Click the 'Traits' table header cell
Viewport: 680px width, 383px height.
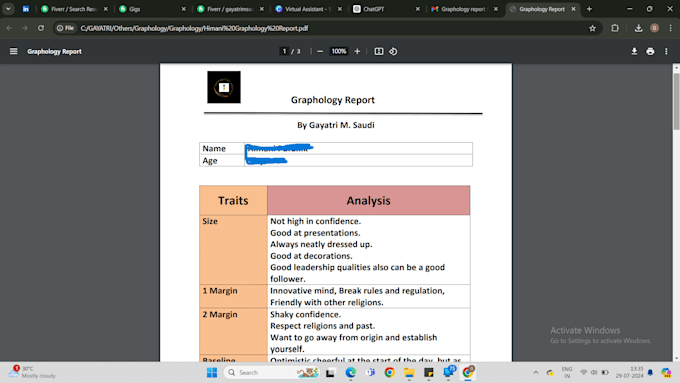point(233,200)
